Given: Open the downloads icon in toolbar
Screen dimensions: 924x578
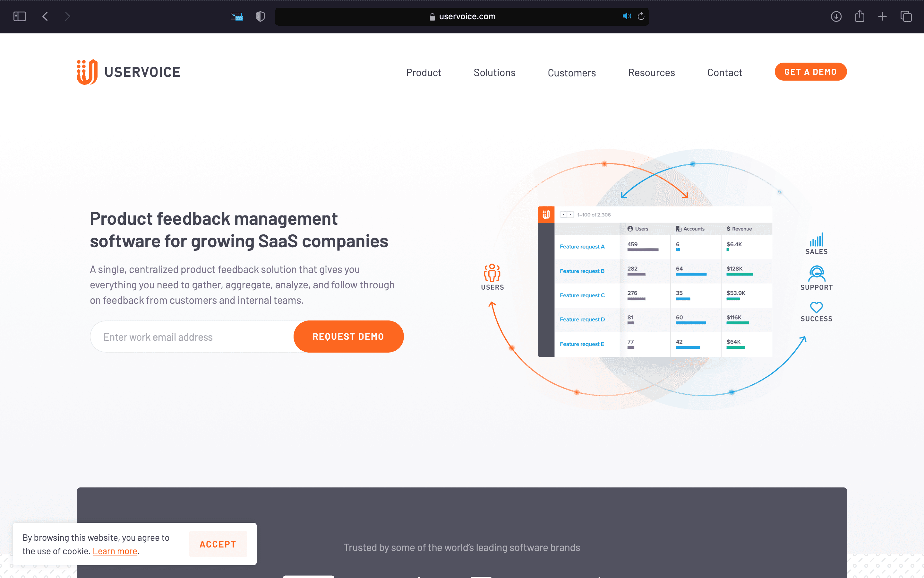Looking at the screenshot, I should 836,16.
